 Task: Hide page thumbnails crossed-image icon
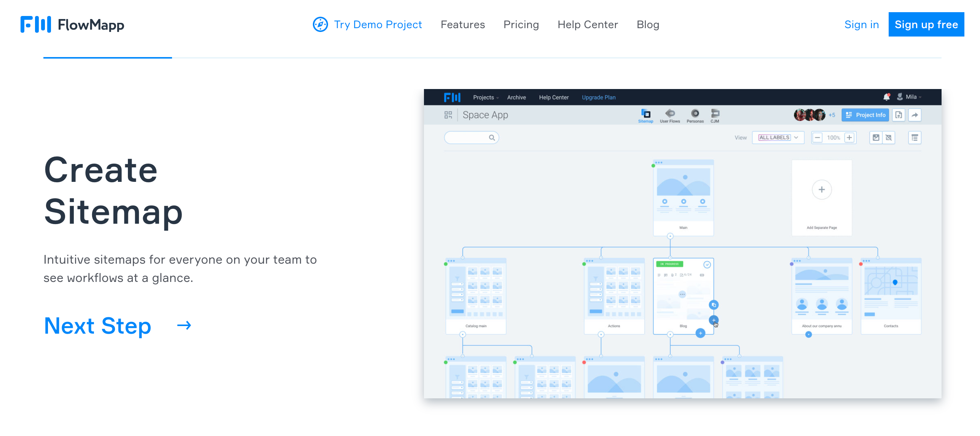pos(889,138)
